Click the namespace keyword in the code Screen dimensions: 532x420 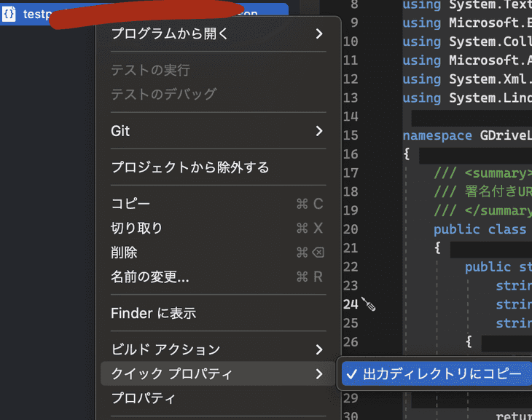pos(437,135)
